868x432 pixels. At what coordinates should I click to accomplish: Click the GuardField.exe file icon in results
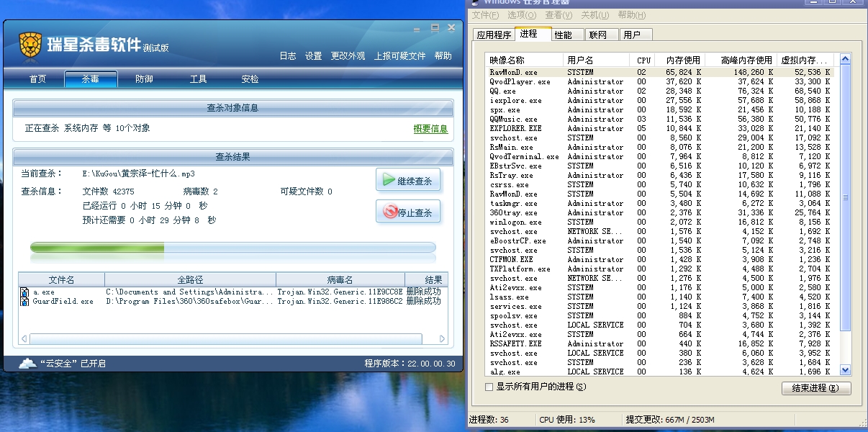[x=24, y=302]
